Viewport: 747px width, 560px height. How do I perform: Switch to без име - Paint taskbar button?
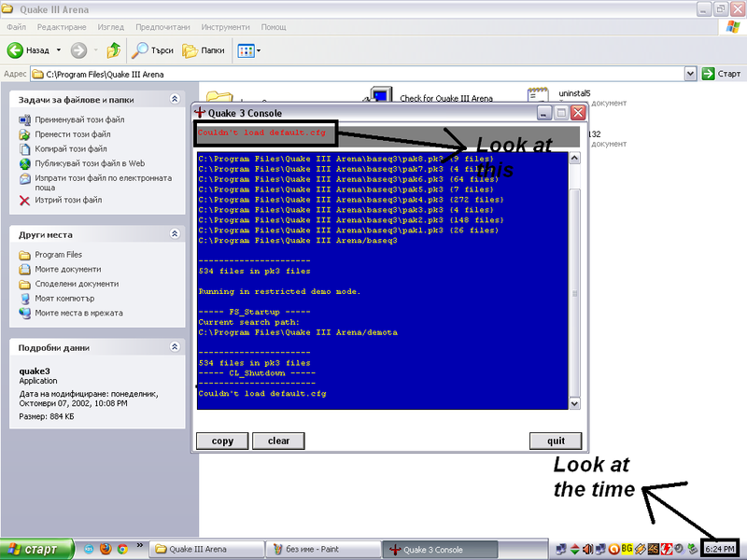(323, 550)
